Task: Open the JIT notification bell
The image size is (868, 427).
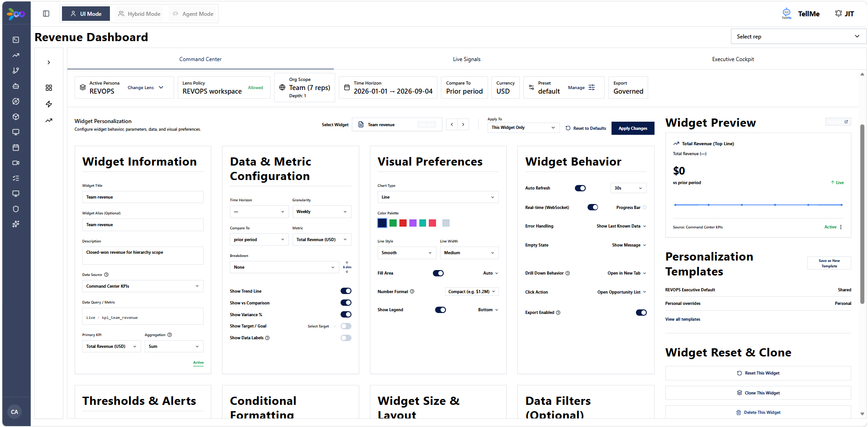Action: click(x=839, y=14)
